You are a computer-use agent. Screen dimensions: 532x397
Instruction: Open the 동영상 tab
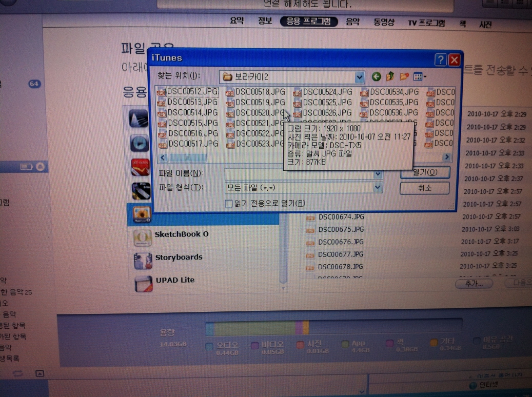tap(384, 23)
